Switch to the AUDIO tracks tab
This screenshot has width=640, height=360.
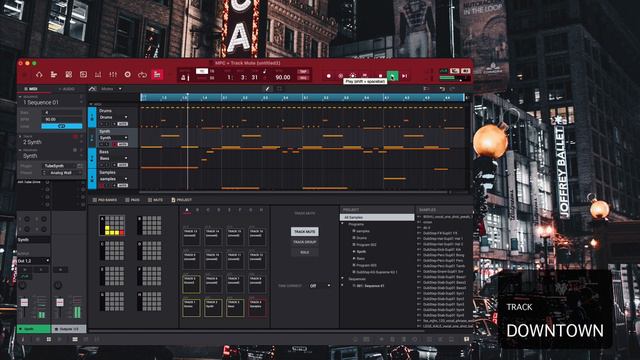tap(67, 89)
